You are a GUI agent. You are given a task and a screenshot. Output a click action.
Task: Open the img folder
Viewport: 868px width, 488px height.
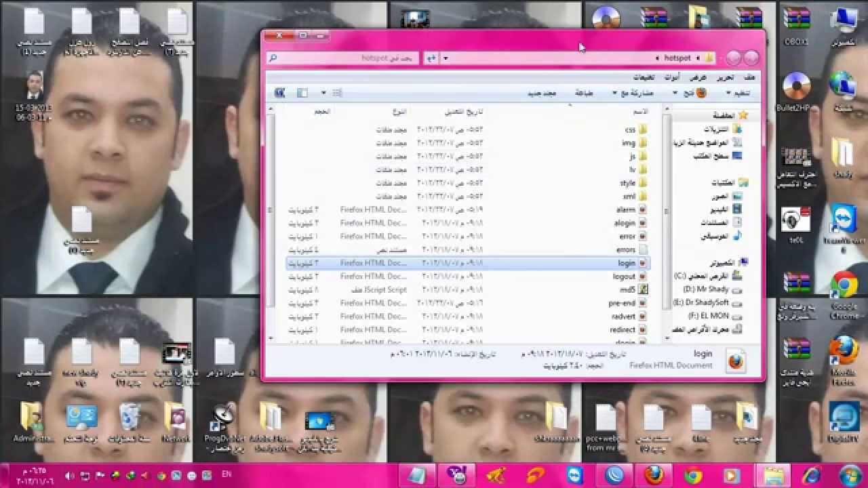(635, 143)
